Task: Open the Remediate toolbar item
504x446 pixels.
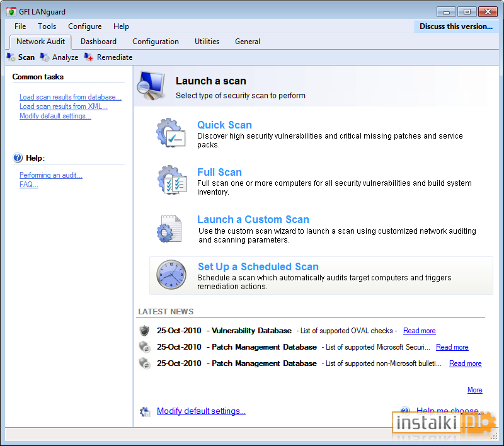Action: (x=108, y=57)
